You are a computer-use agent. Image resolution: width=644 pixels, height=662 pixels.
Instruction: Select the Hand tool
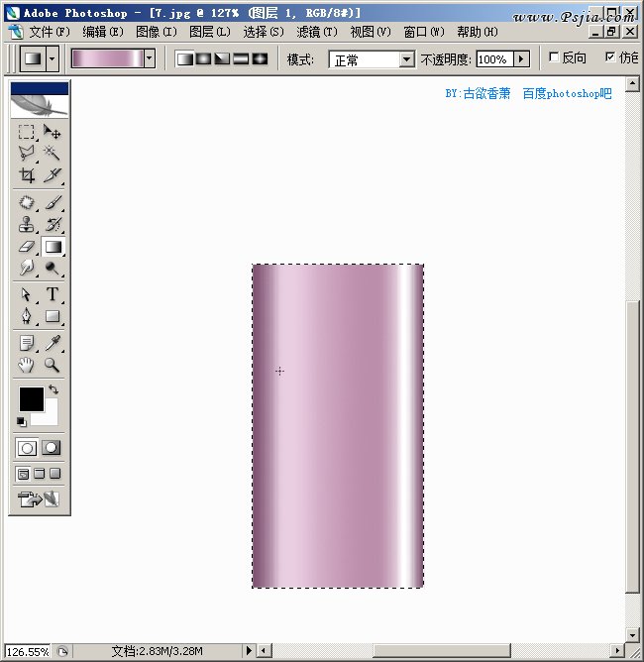click(x=26, y=365)
